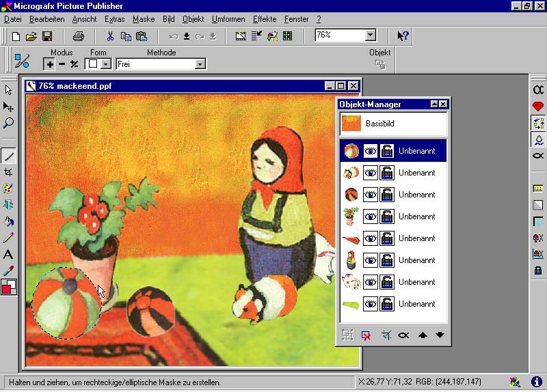
Task: Select the zoom magnifier tool
Action: click(8, 123)
